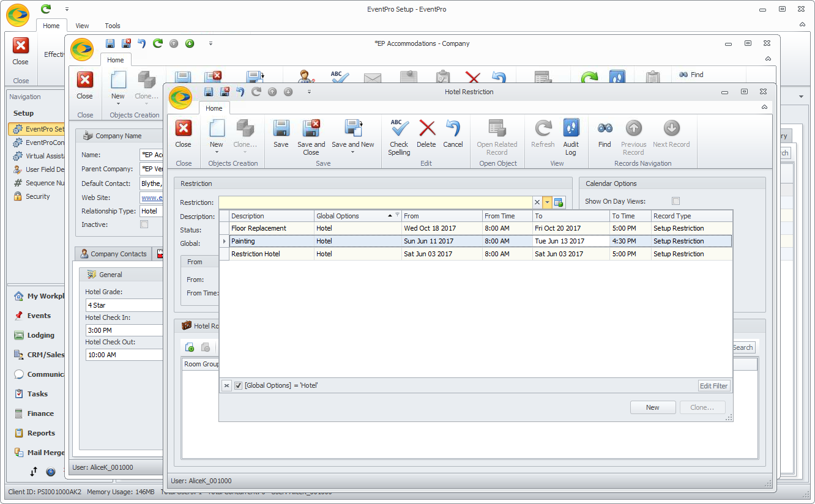
Task: Clear the Restriction lookup field with the X
Action: [537, 202]
